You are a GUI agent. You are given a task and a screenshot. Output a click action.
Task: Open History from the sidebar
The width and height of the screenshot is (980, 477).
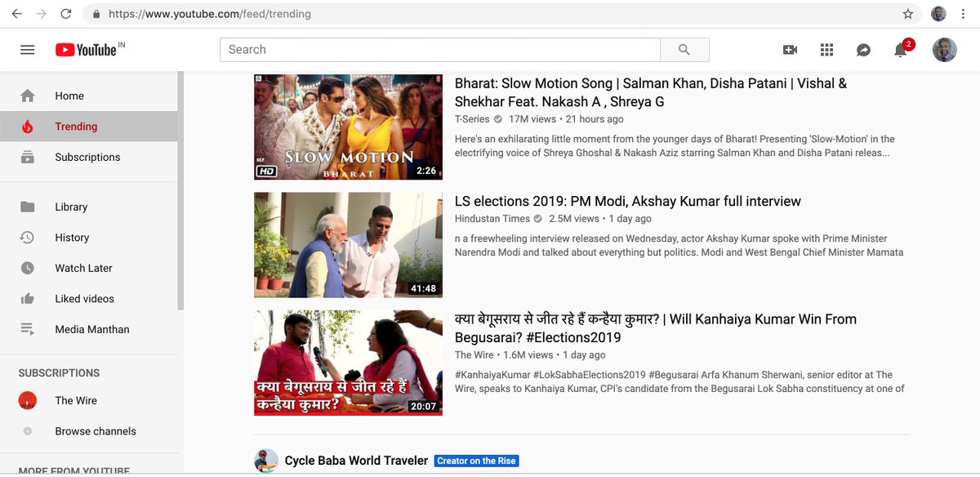88,238
